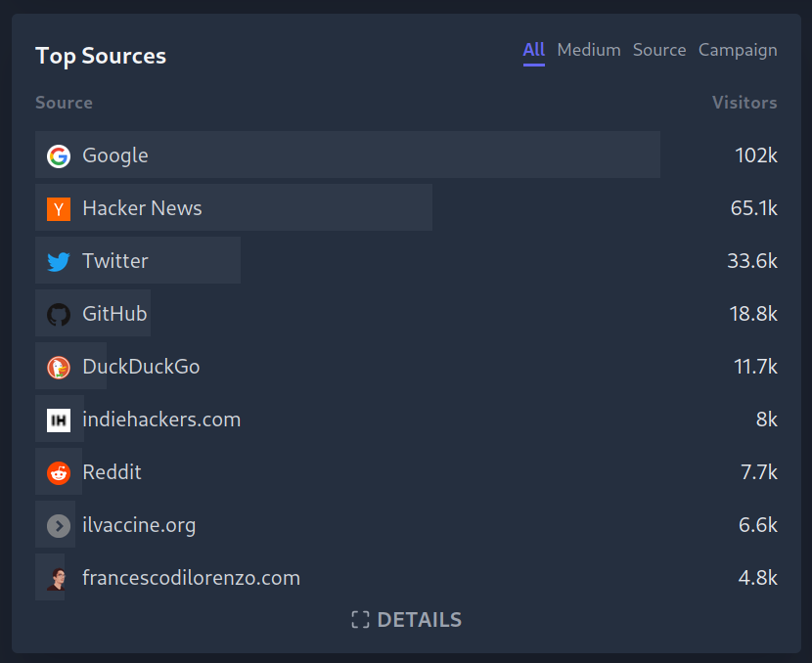Click the Top Sources heading

(x=101, y=56)
